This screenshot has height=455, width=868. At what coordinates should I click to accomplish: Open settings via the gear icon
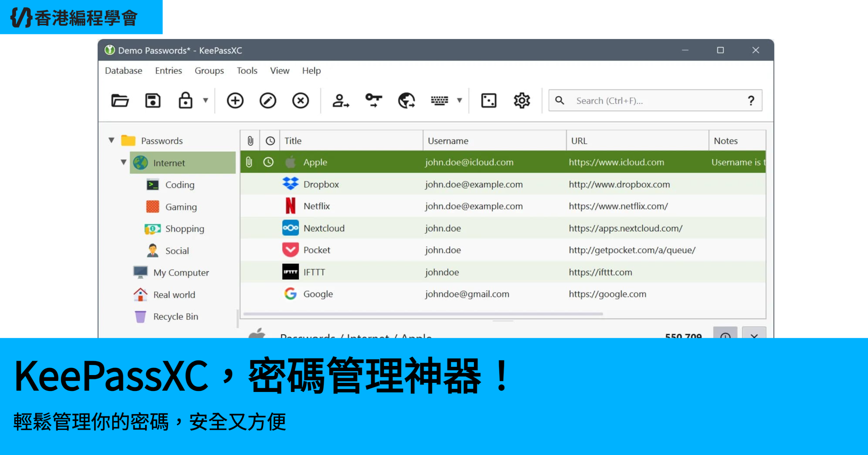click(x=521, y=101)
